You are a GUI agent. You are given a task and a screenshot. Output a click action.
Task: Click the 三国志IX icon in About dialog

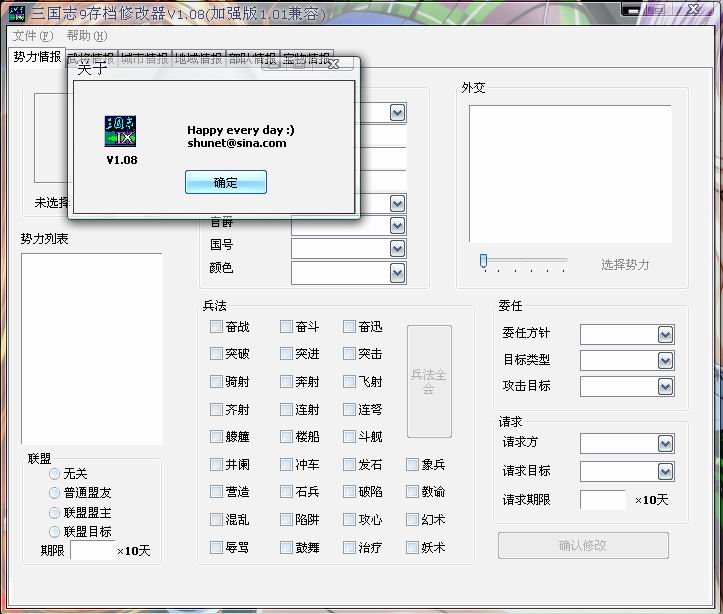[x=121, y=132]
